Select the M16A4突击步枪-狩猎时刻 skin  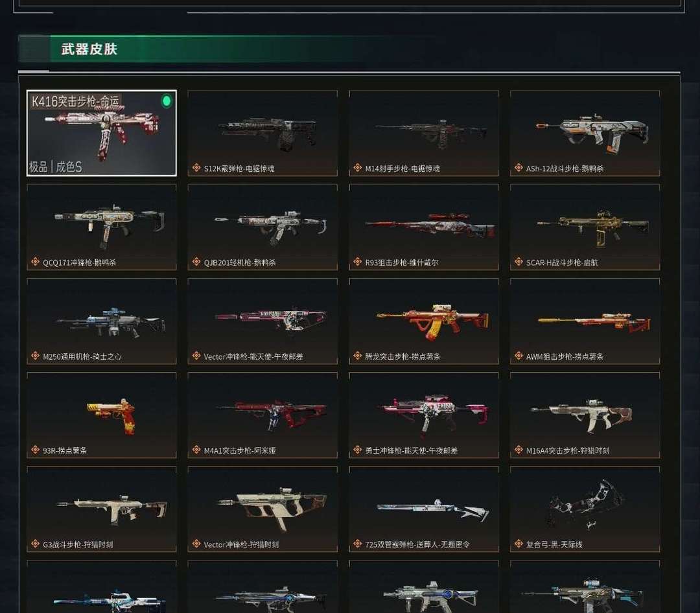point(585,415)
